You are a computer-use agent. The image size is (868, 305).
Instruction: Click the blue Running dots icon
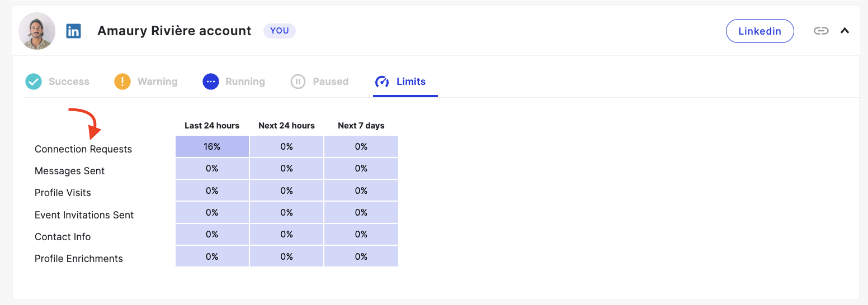pos(210,82)
